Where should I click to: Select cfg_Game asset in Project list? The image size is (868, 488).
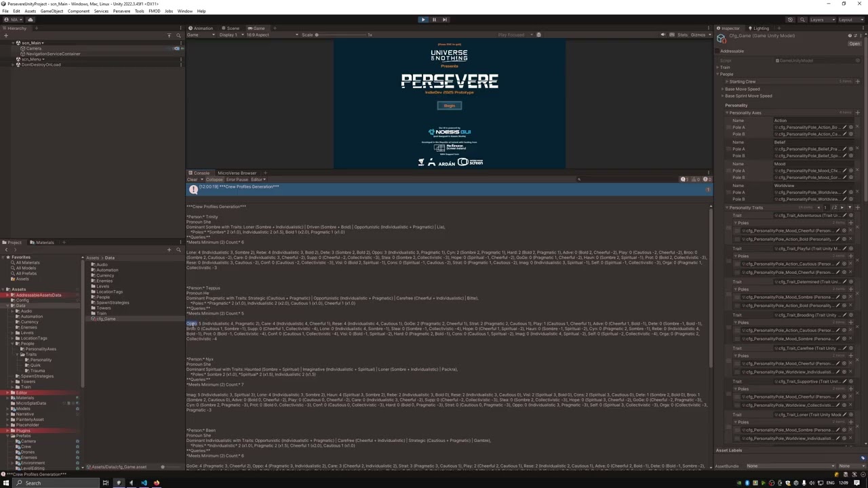(106, 319)
